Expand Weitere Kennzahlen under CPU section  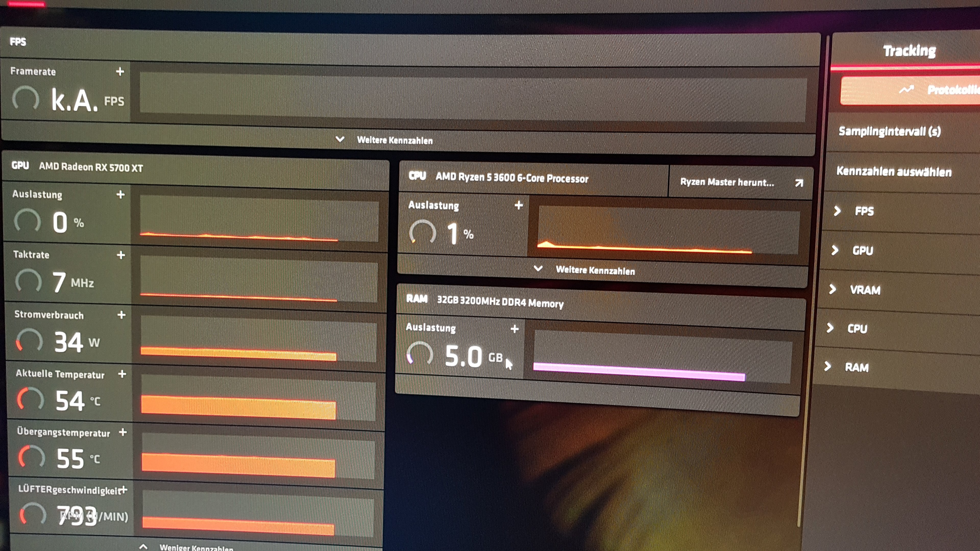point(585,270)
